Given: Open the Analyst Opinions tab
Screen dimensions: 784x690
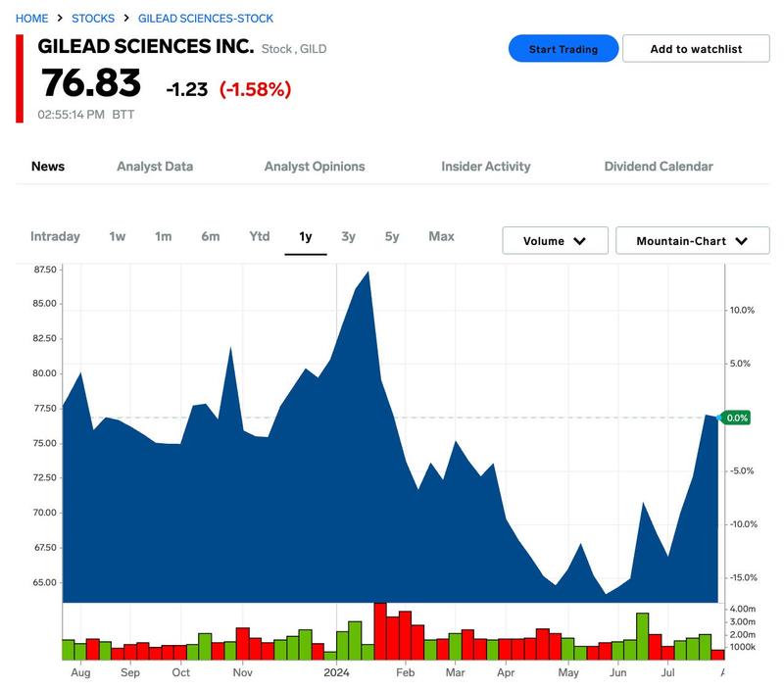Looking at the screenshot, I should point(313,167).
